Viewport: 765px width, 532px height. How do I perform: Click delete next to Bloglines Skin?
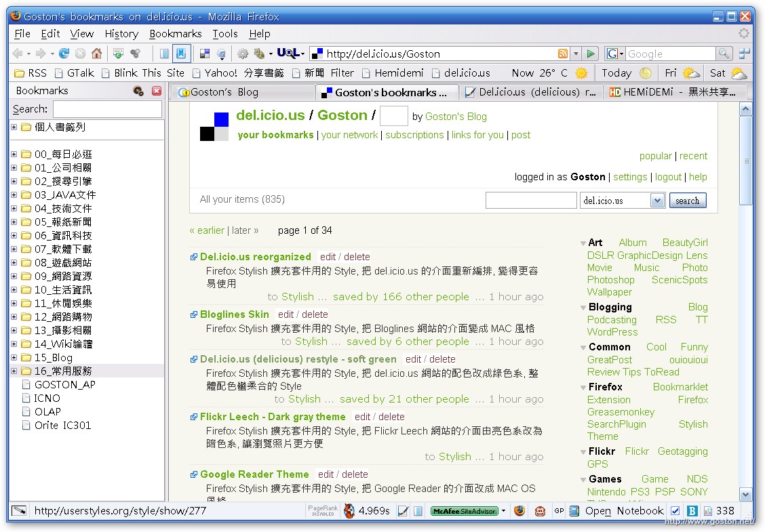315,314
